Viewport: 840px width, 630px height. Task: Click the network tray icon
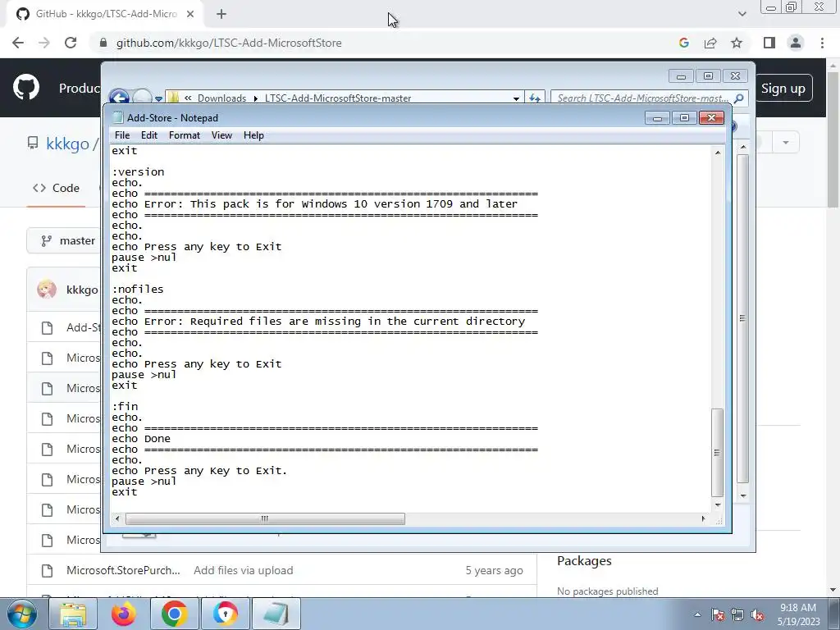click(x=737, y=614)
